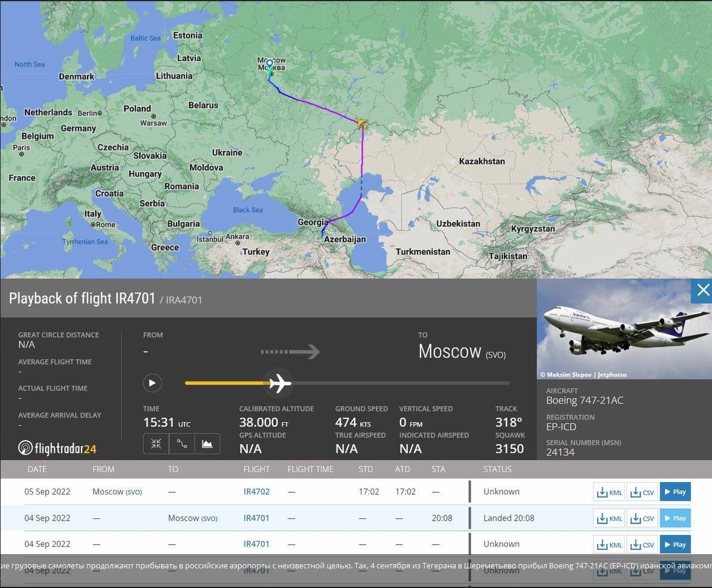The width and height of the screenshot is (712, 588).
Task: Click the large Moscow (SVO) destination text
Action: point(462,352)
